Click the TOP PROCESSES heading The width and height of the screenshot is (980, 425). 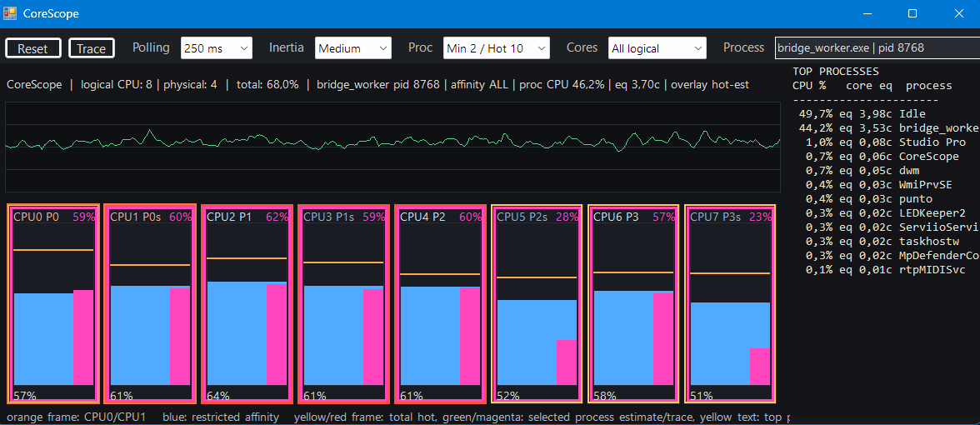point(835,72)
